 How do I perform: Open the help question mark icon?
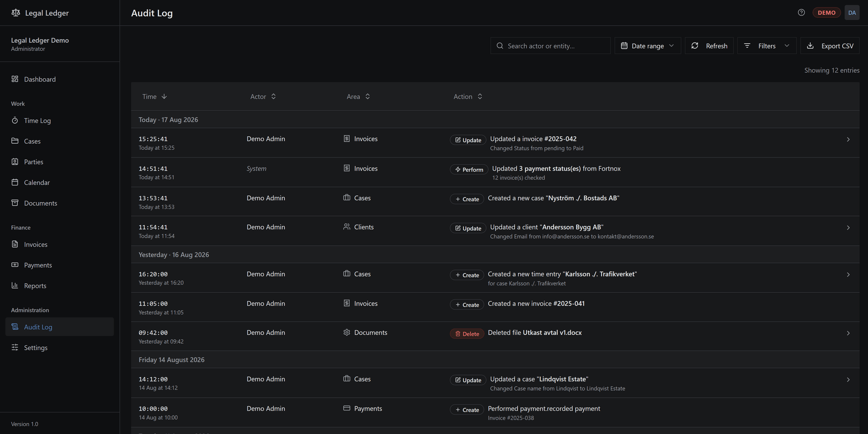tap(801, 13)
